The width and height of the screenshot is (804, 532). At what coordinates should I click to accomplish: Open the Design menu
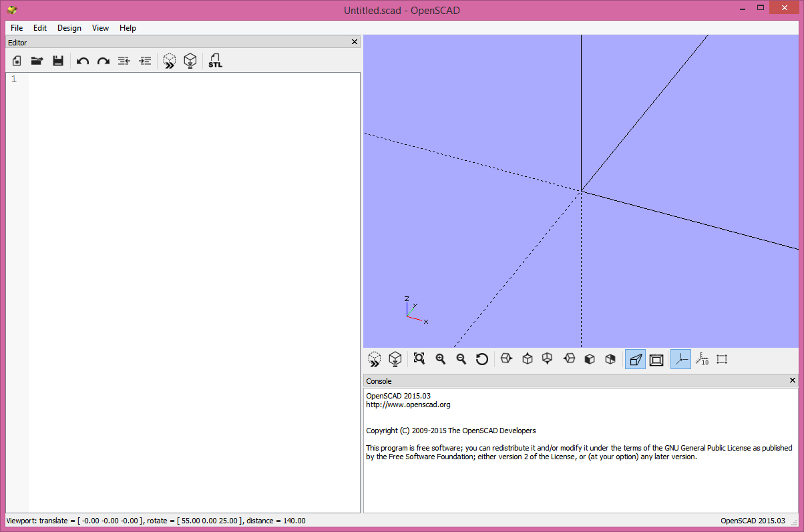pyautogui.click(x=69, y=28)
